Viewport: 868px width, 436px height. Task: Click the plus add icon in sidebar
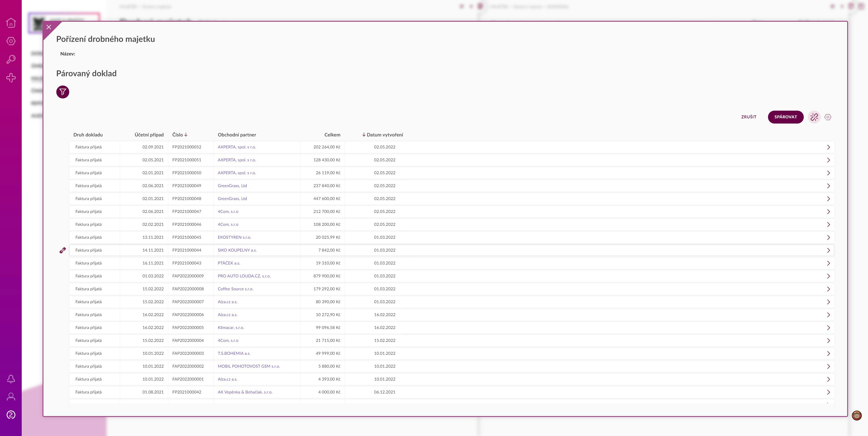click(11, 78)
